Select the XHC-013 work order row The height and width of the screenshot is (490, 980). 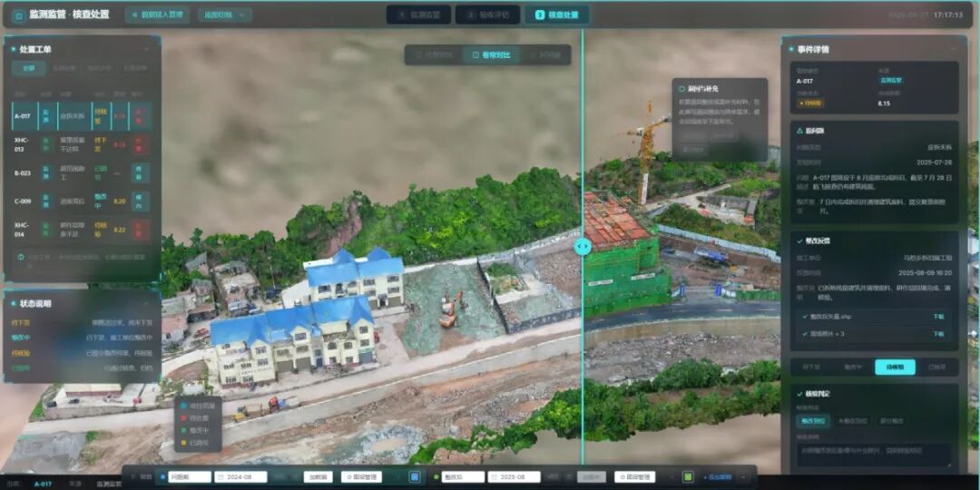[x=82, y=145]
